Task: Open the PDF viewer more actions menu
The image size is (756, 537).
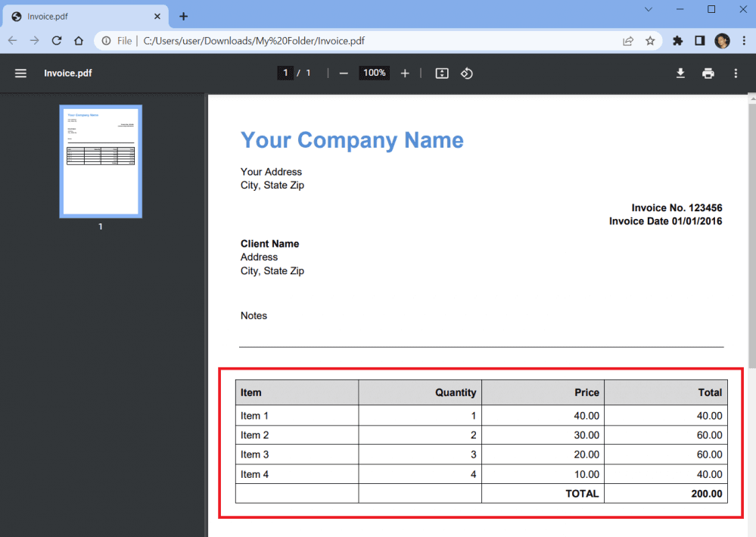Action: tap(736, 73)
